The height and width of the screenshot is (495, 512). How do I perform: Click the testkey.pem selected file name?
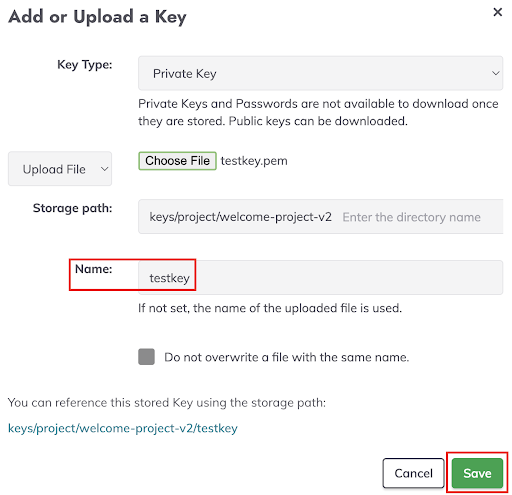point(254,161)
